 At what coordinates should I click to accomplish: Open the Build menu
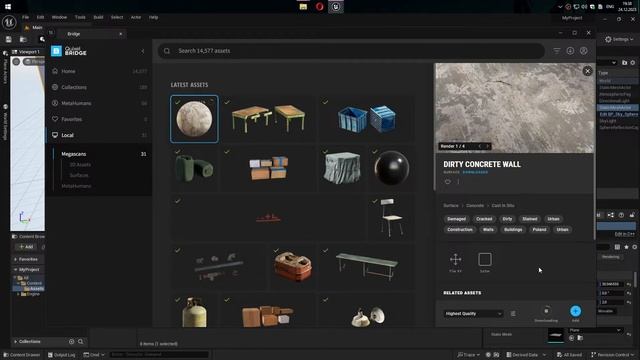click(x=98, y=17)
